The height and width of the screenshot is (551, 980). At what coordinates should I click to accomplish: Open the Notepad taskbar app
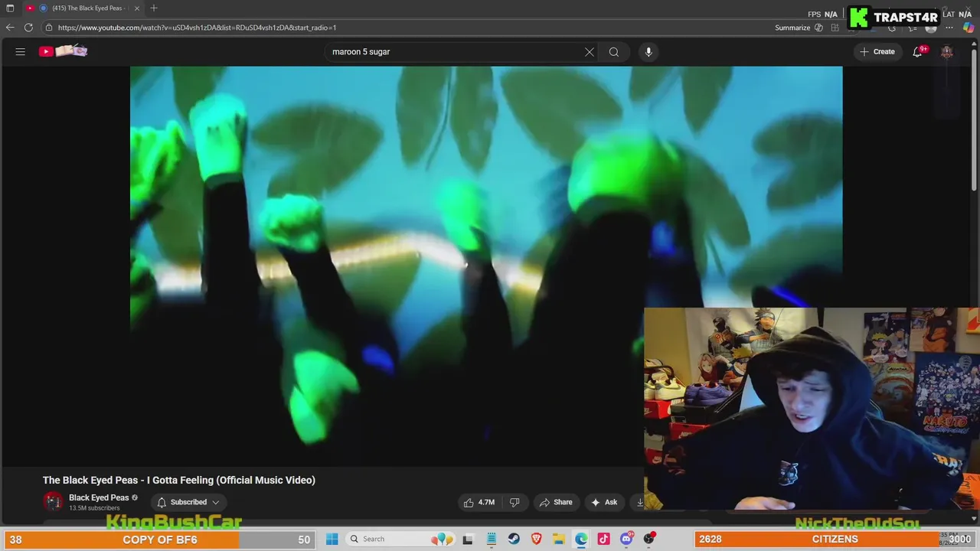[x=491, y=539]
